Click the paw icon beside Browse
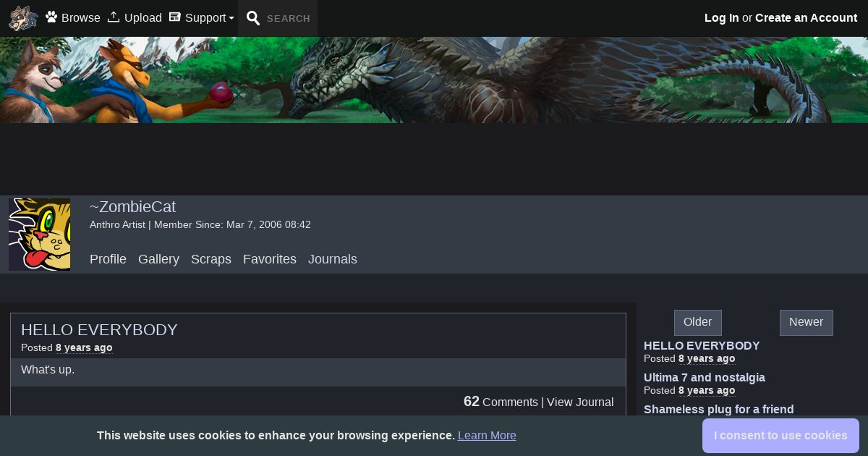868x456 pixels. [x=51, y=17]
